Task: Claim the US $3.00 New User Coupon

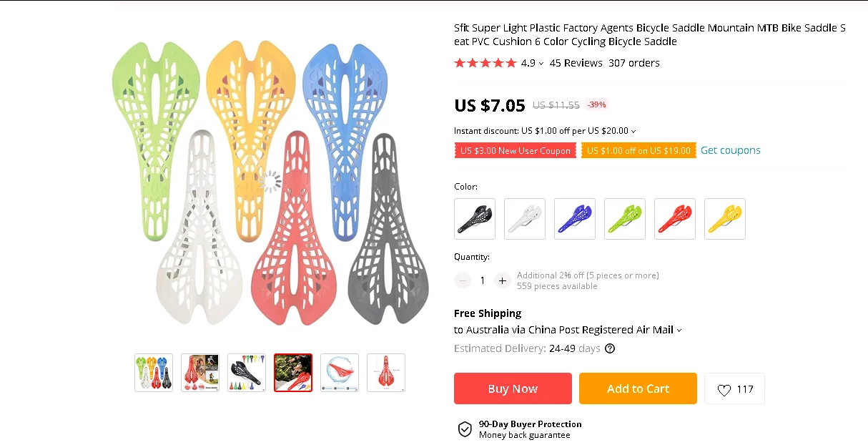Action: (x=516, y=150)
